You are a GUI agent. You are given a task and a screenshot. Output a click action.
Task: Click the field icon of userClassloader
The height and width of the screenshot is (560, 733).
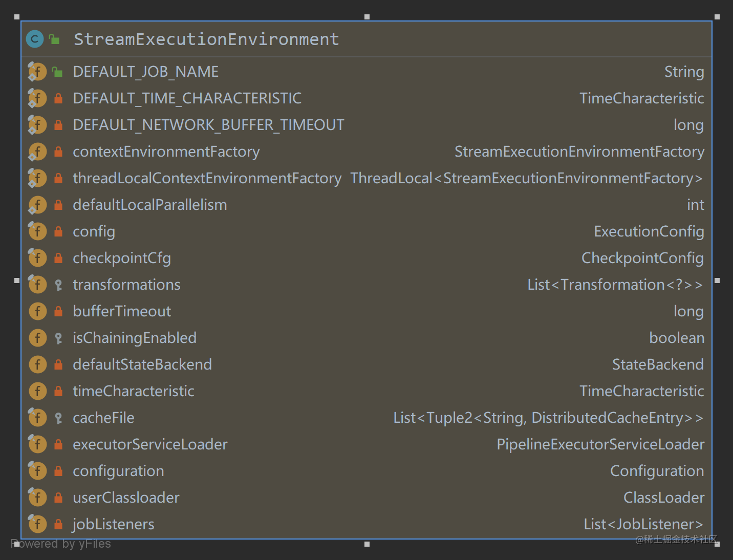tap(37, 498)
